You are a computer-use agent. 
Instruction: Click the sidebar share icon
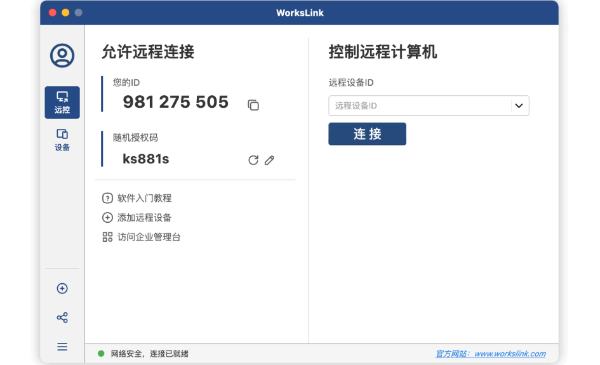point(62,318)
